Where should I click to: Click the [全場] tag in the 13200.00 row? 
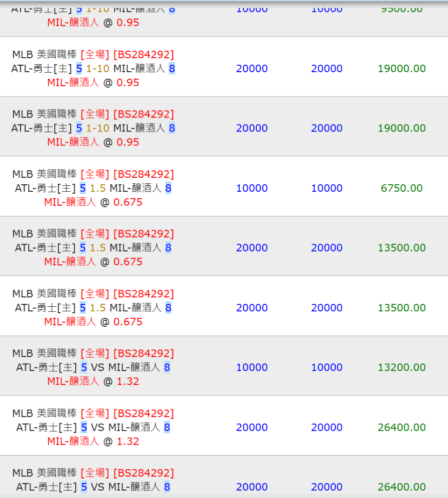(x=95, y=354)
